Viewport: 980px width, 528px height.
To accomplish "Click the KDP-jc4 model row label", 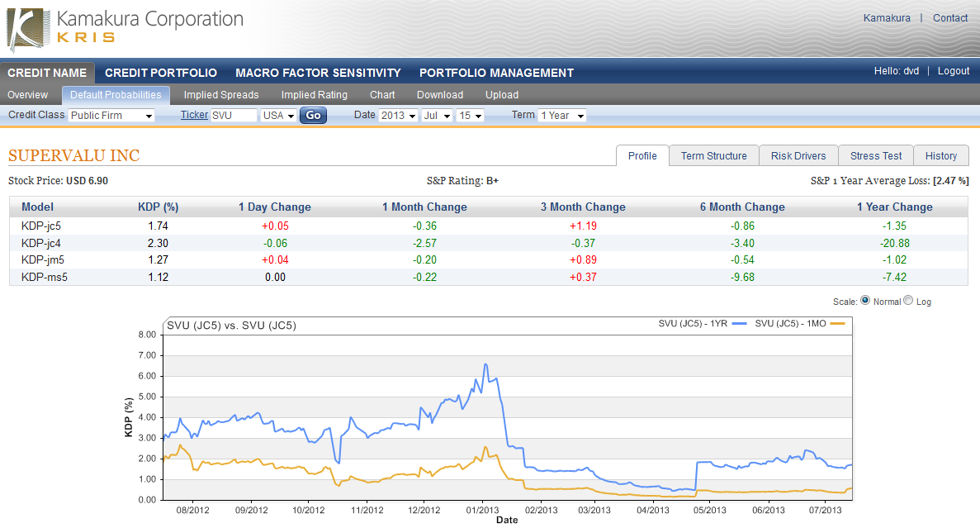I will coord(41,243).
